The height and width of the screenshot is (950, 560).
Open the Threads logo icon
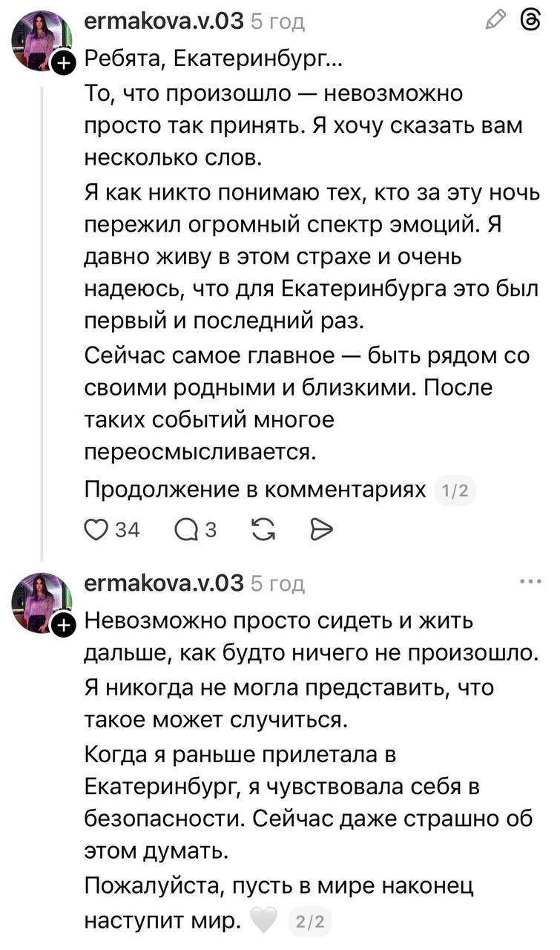[x=530, y=21]
